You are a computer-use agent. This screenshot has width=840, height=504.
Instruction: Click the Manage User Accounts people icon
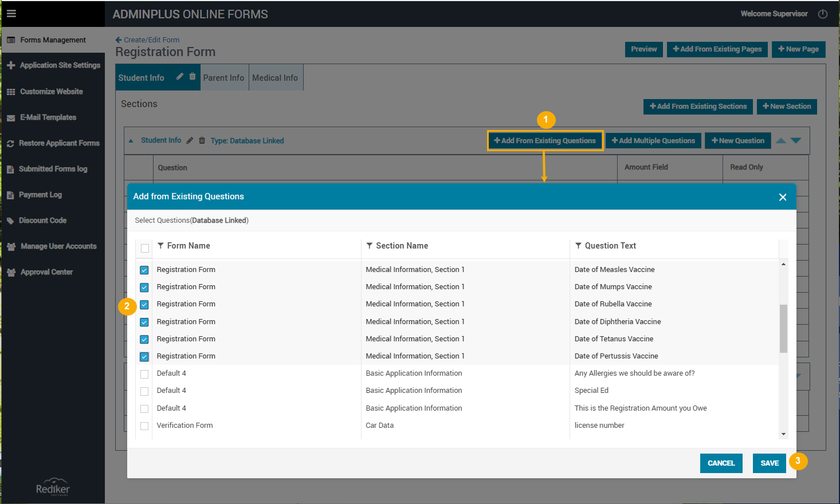point(11,247)
